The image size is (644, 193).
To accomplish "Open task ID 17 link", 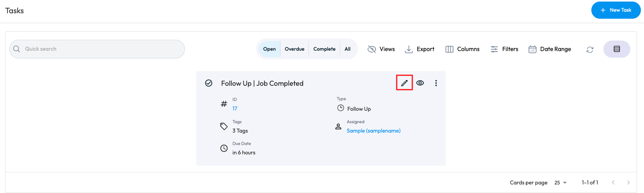I will (235, 108).
